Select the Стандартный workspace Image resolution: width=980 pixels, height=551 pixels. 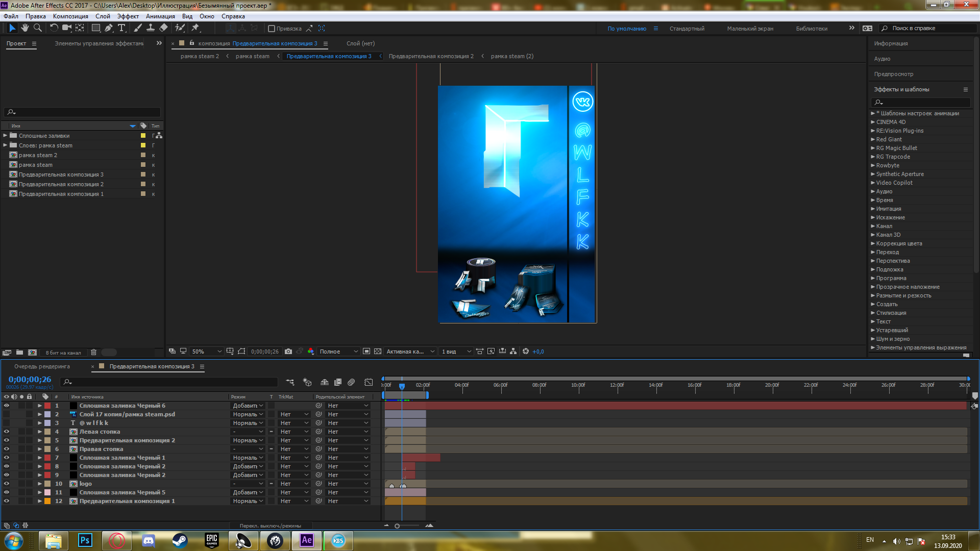(687, 29)
